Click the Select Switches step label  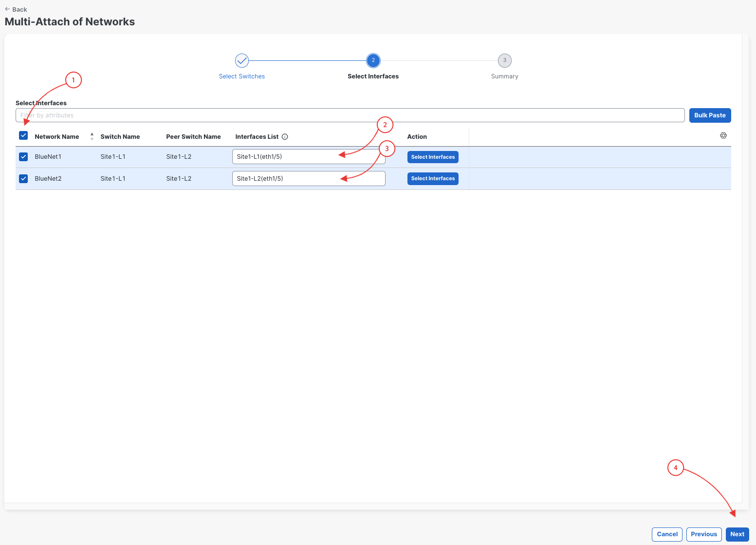pos(242,76)
